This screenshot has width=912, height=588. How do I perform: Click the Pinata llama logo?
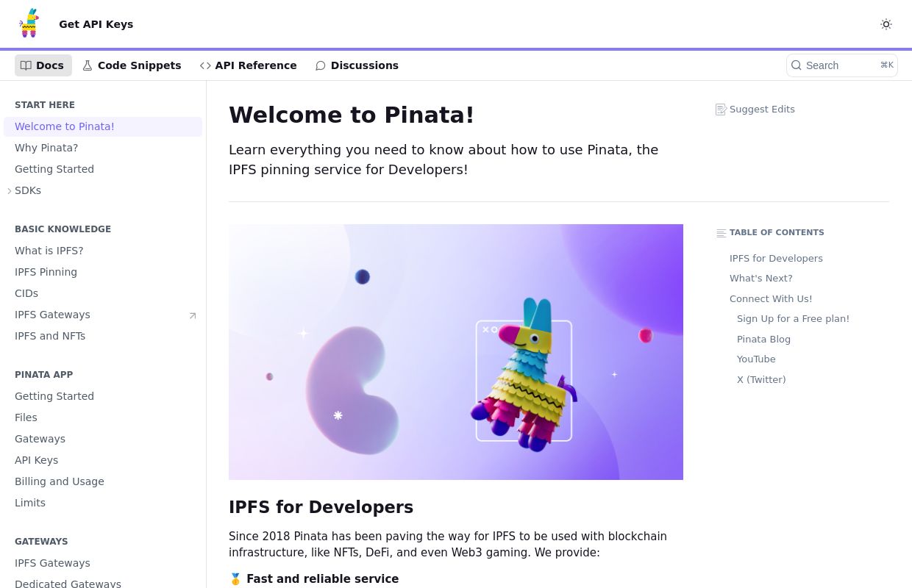(29, 24)
